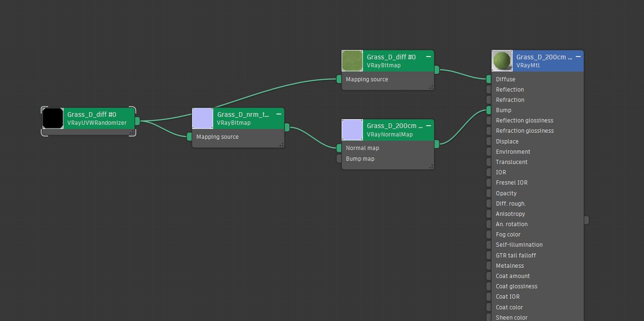
Task: Click the green Grass_D_diff #0 VRayBitmap thumbnail
Action: pyautogui.click(x=352, y=61)
